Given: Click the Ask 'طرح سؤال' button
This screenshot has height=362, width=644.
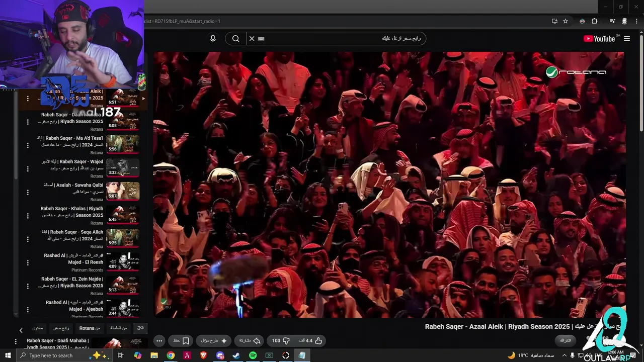Looking at the screenshot, I should pyautogui.click(x=214, y=340).
